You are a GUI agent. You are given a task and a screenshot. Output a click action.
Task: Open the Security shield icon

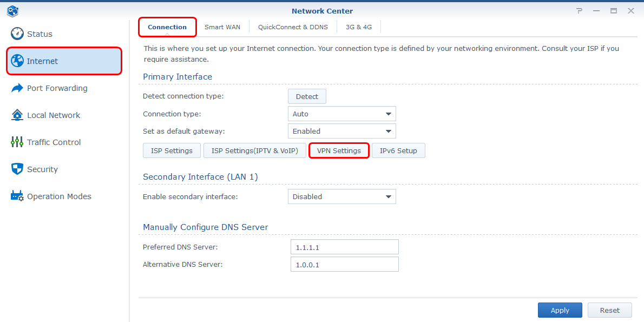point(17,169)
